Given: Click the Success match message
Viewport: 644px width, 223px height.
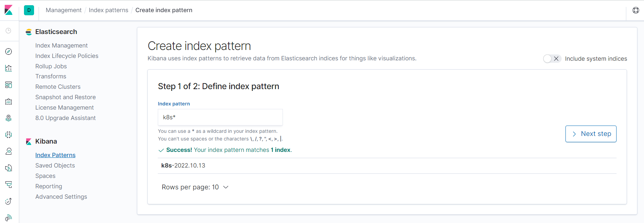Looking at the screenshot, I should click(225, 150).
